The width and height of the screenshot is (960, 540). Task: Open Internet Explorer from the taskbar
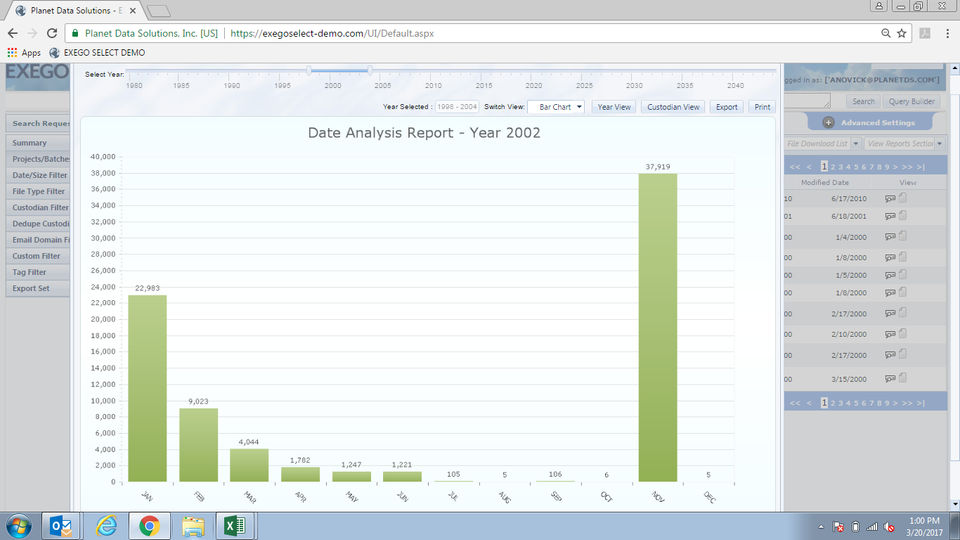tap(107, 526)
